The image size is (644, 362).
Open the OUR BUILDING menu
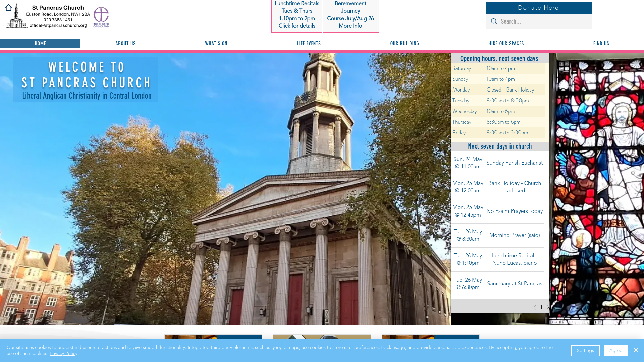[x=405, y=43]
